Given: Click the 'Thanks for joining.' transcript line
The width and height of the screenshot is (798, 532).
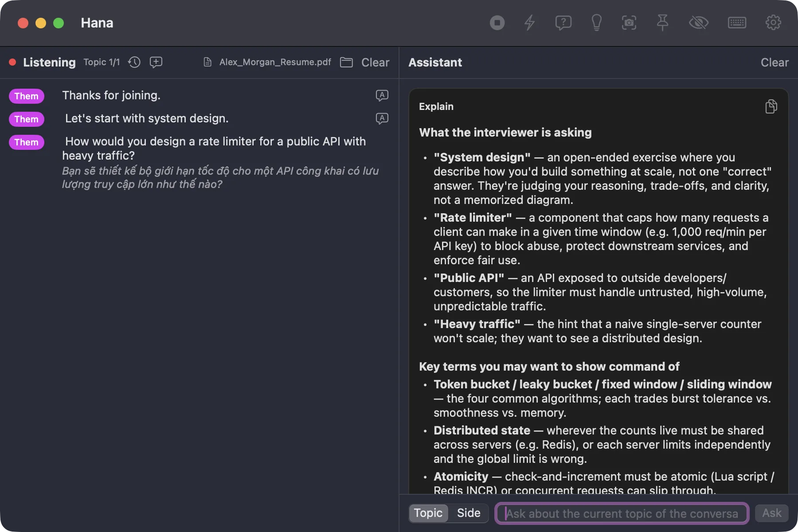Looking at the screenshot, I should 111,95.
